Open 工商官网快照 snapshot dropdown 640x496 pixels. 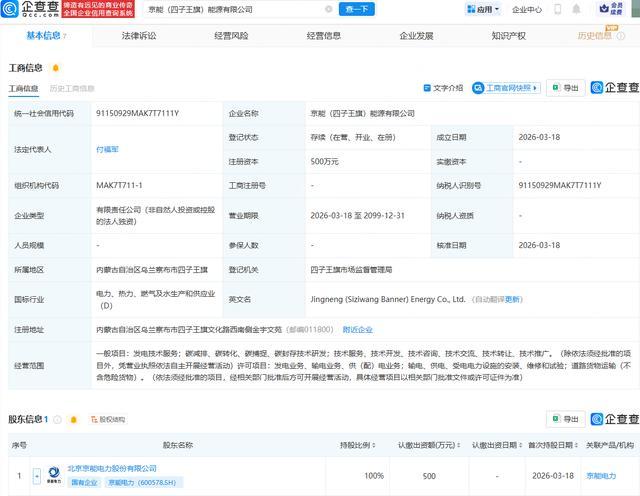pyautogui.click(x=506, y=88)
